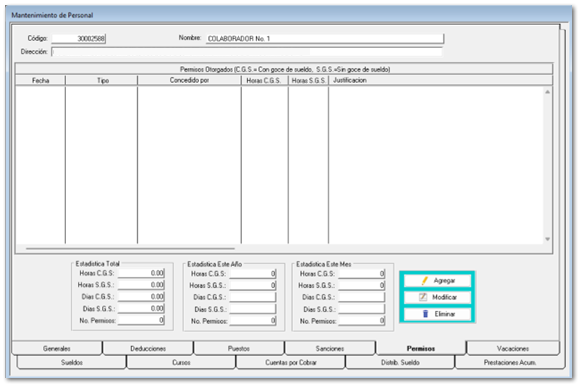Open the Puestos tab
581x387 pixels.
click(239, 348)
